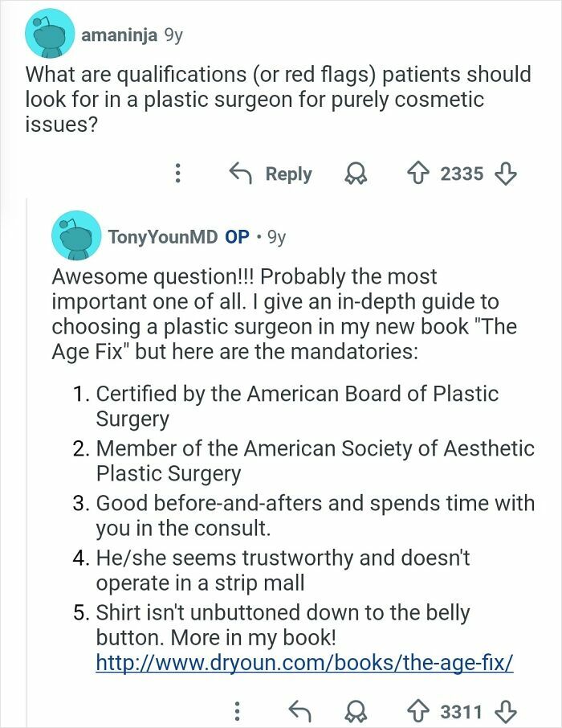Viewport: 562px width, 728px height.
Task: Reply to amaninja's question
Action: click(276, 174)
